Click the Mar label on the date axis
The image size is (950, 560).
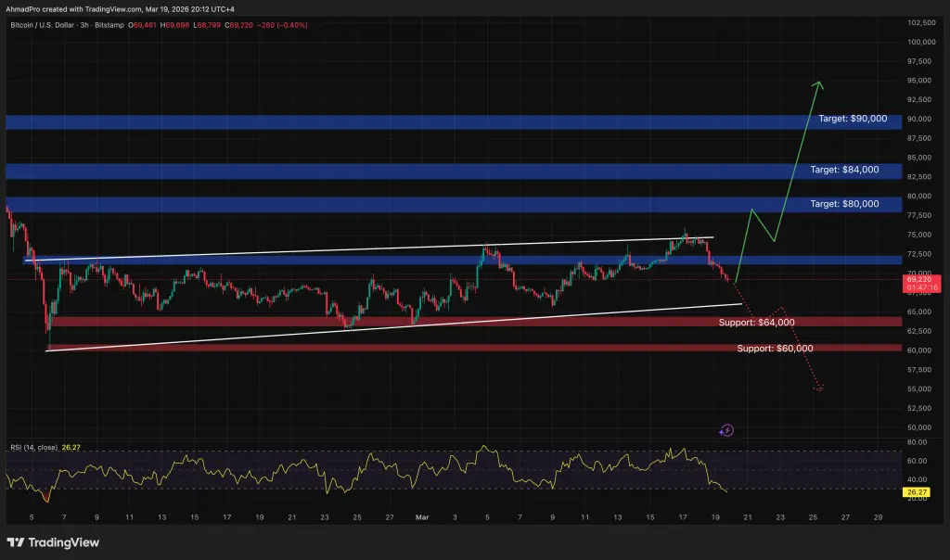tap(422, 517)
